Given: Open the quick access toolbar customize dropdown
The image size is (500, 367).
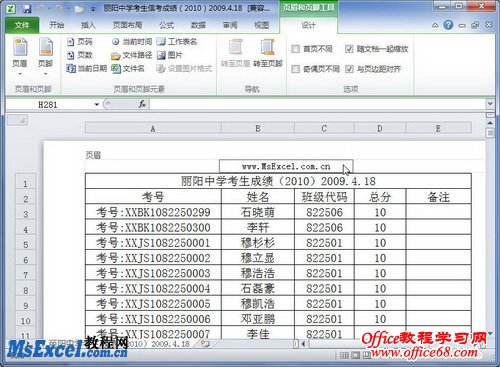Looking at the screenshot, I should click(93, 9).
